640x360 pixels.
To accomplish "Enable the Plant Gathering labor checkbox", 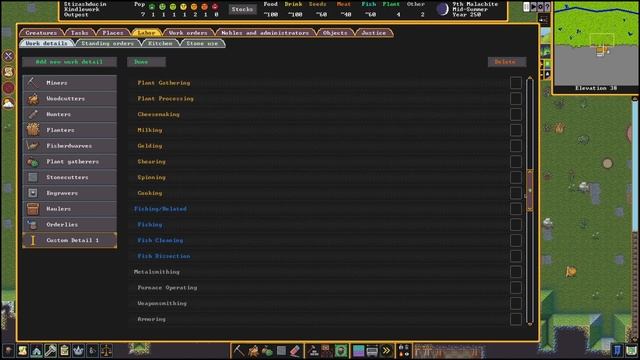I will [x=516, y=83].
